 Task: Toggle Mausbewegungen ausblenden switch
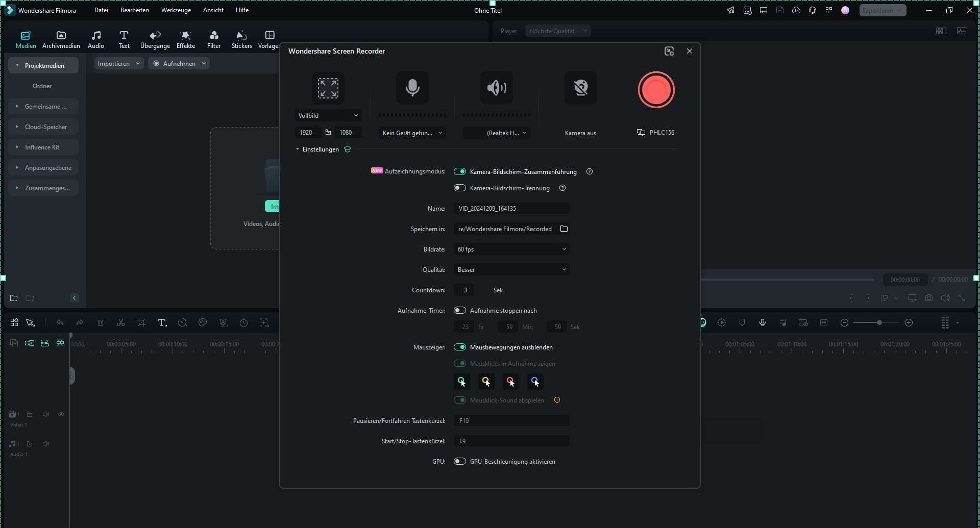pos(460,347)
